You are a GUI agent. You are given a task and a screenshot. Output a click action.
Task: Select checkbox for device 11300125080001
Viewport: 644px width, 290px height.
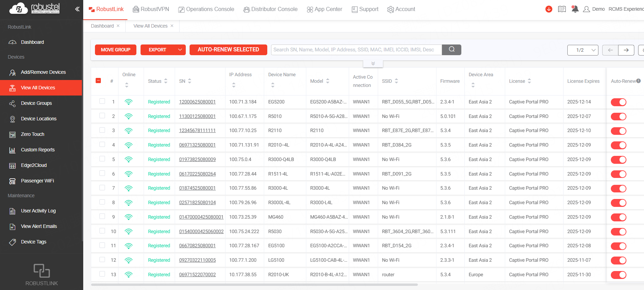[x=102, y=116]
